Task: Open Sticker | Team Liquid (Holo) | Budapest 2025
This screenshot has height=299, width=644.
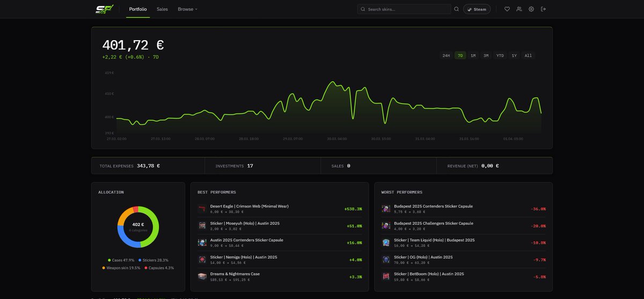Action: pos(434,240)
